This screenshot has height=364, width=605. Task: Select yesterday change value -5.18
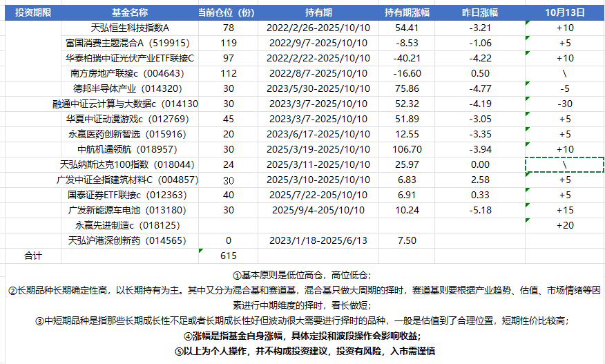[x=480, y=211]
